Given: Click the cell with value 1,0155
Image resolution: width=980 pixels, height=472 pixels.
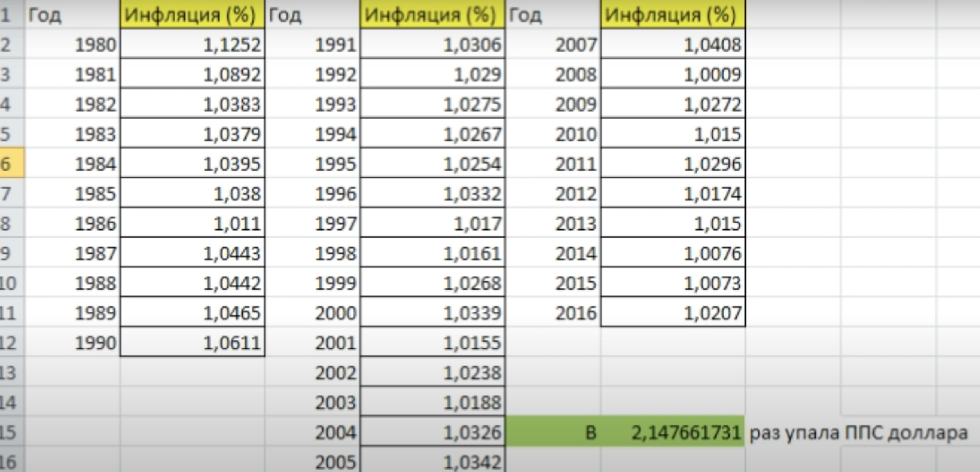Looking at the screenshot, I should pos(432,342).
